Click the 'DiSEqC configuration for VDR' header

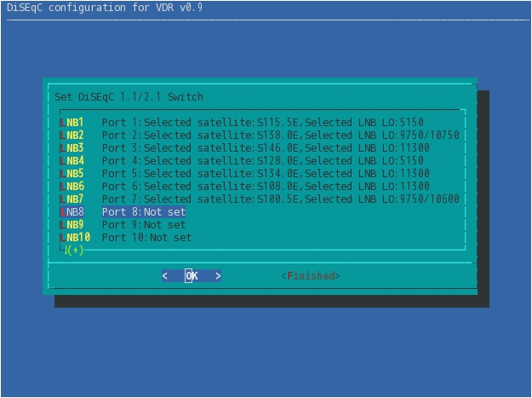point(94,8)
